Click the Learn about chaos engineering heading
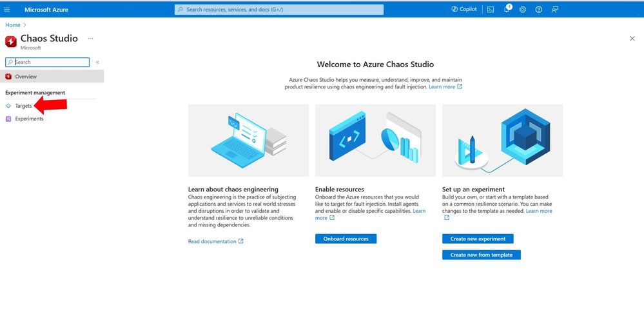This screenshot has height=316, width=644. (233, 190)
